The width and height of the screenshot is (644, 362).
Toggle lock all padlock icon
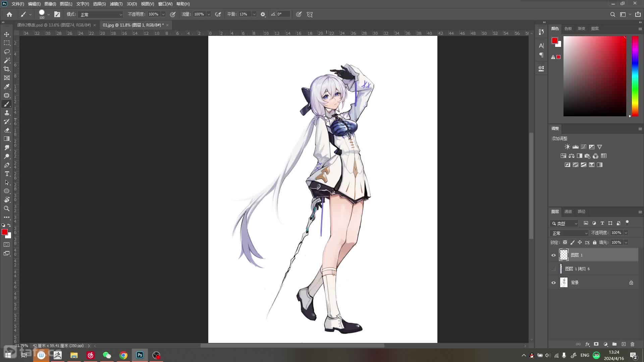coord(595,242)
